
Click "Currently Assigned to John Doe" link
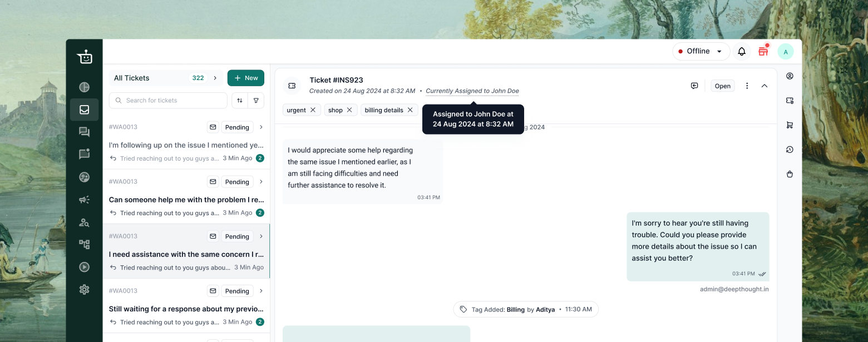coord(472,91)
